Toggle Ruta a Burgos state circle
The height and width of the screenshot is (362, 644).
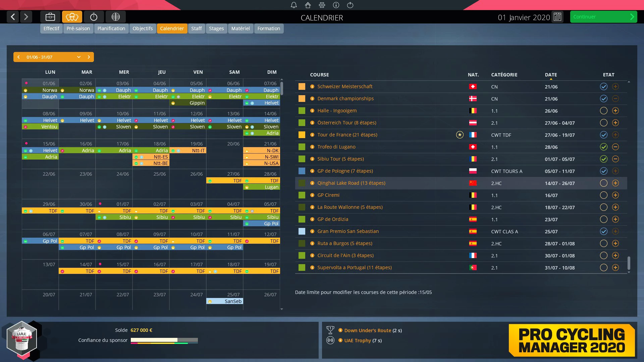[x=604, y=243]
